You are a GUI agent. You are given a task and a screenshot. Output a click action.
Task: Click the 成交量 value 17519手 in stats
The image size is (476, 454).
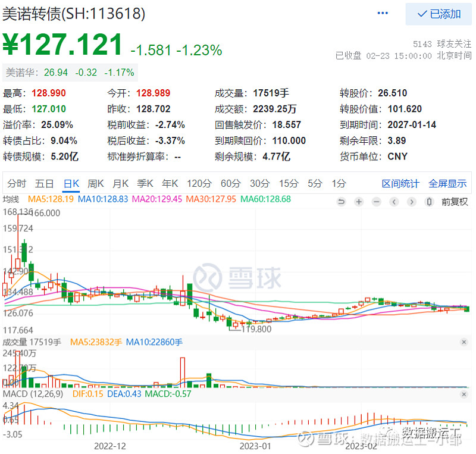click(x=271, y=93)
